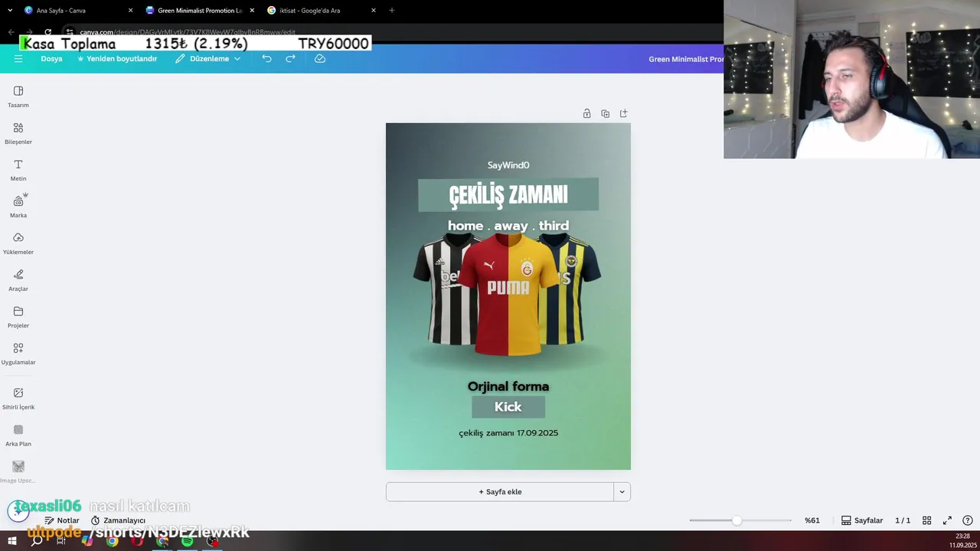980x551 pixels.
Task: Open Windows Start menu
Action: [x=12, y=541]
